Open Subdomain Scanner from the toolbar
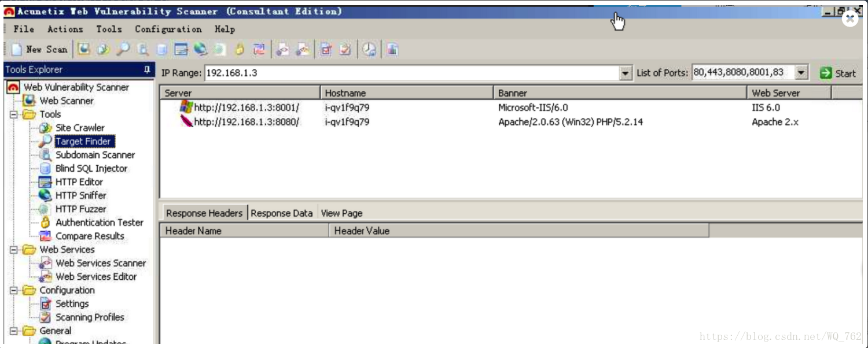 pyautogui.click(x=142, y=50)
